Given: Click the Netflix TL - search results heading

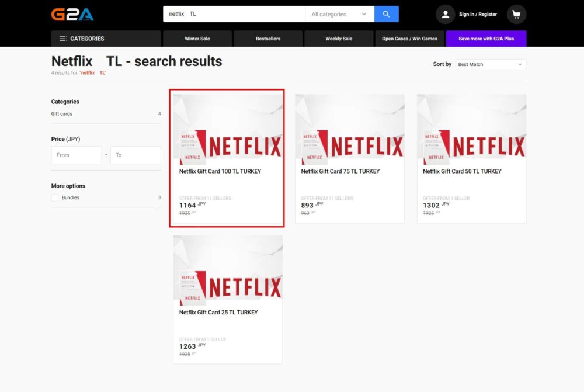Looking at the screenshot, I should tap(137, 61).
